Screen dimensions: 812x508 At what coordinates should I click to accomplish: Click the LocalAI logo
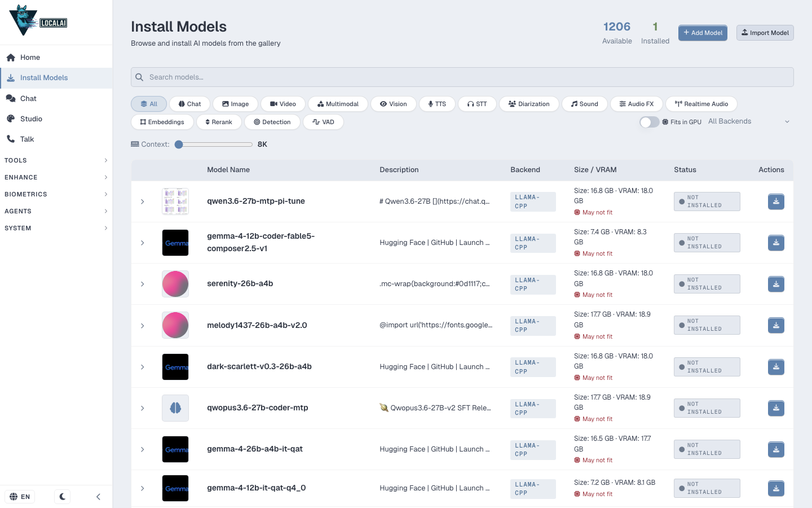pos(38,21)
